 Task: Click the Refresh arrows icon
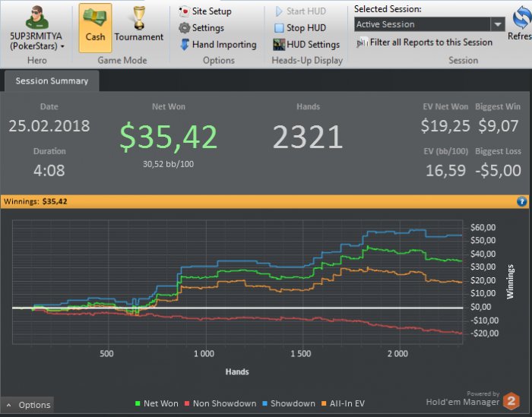(x=522, y=17)
